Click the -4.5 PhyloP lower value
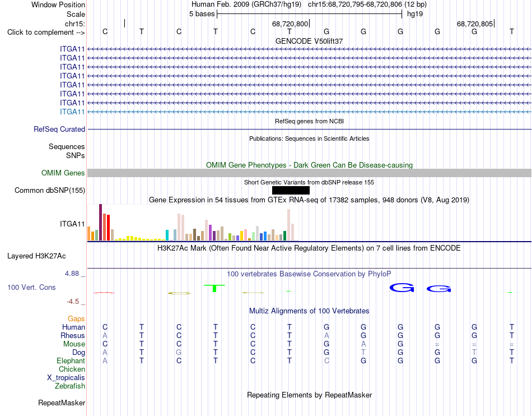The height and width of the screenshot is (416, 532). (73, 302)
